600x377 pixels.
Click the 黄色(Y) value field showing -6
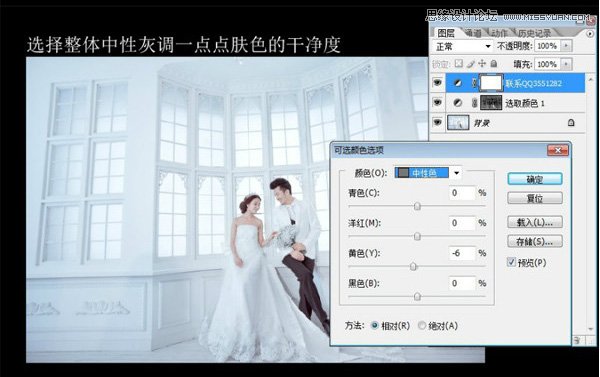pos(462,253)
